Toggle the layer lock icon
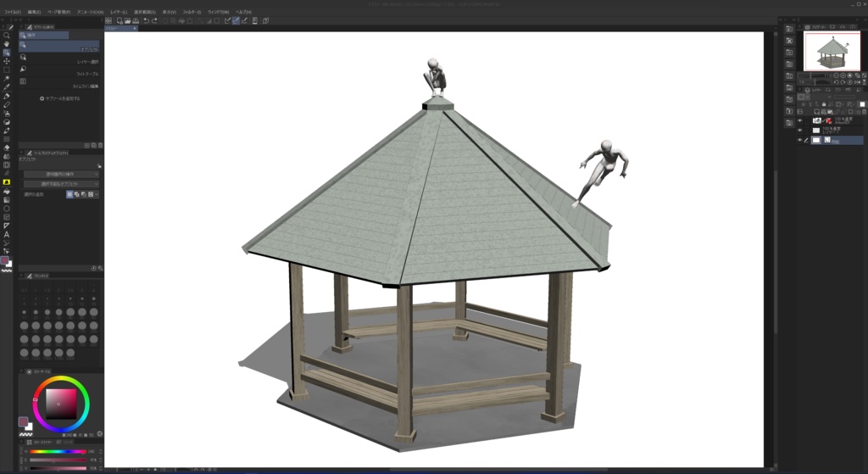This screenshot has width=868, height=474. click(824, 104)
